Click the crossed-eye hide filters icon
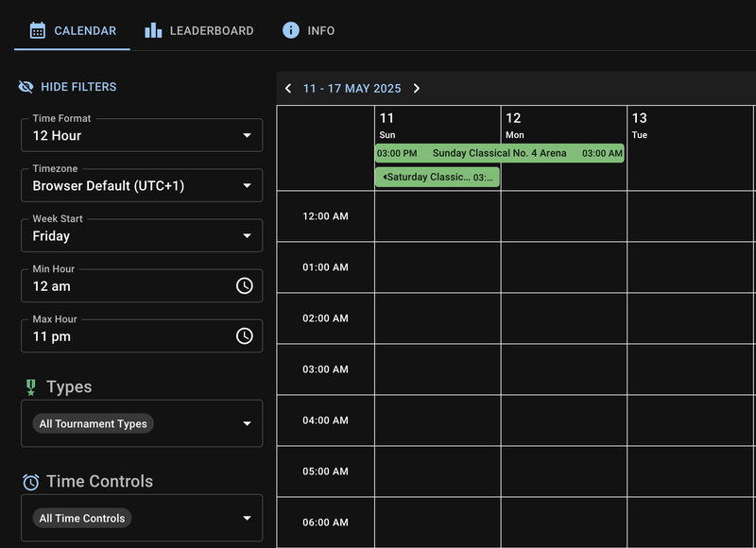The image size is (756, 548). (26, 87)
